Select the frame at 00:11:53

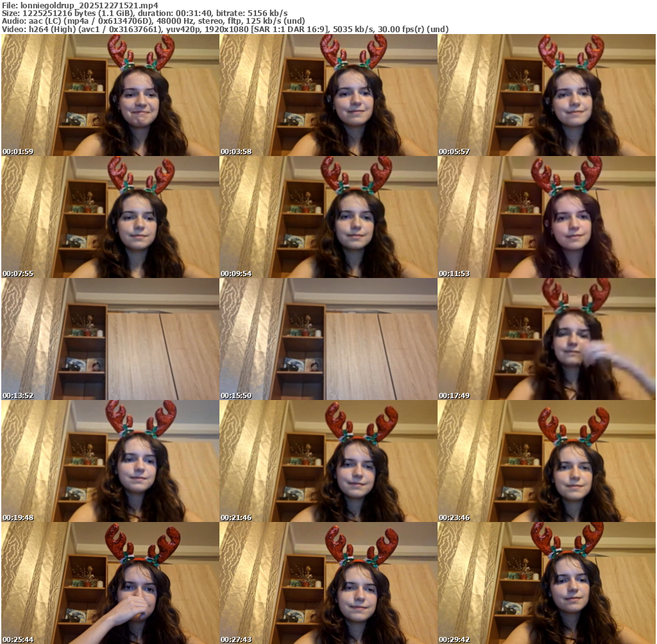click(547, 217)
